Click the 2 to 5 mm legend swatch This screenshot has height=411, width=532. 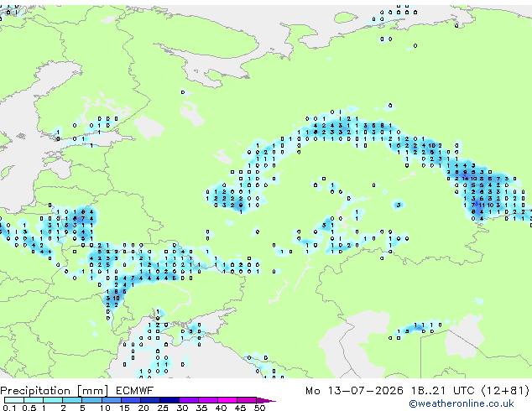72,400
